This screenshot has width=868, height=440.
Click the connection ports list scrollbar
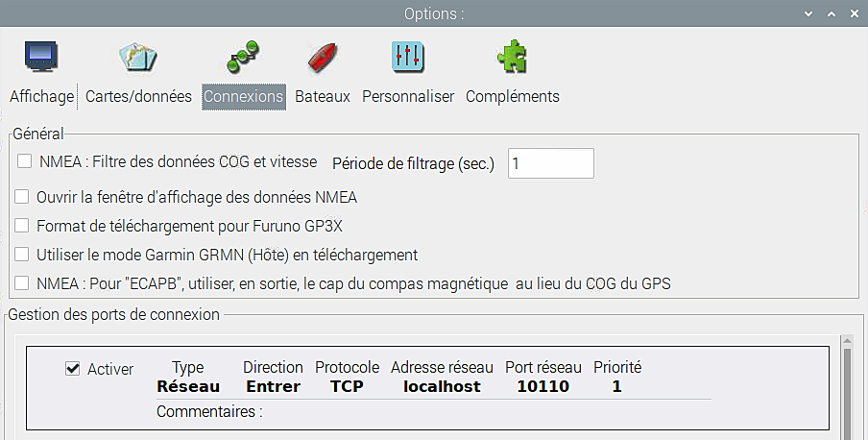point(847,386)
